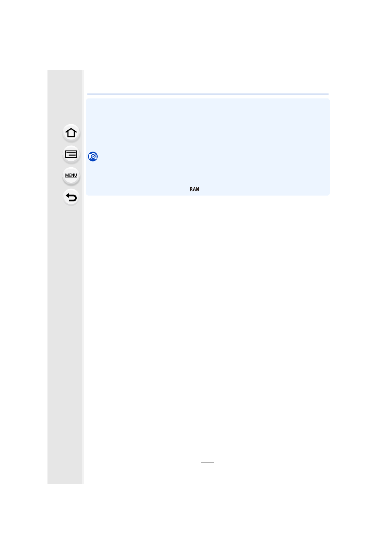Click the blue horizontal heading rule

[x=208, y=94]
